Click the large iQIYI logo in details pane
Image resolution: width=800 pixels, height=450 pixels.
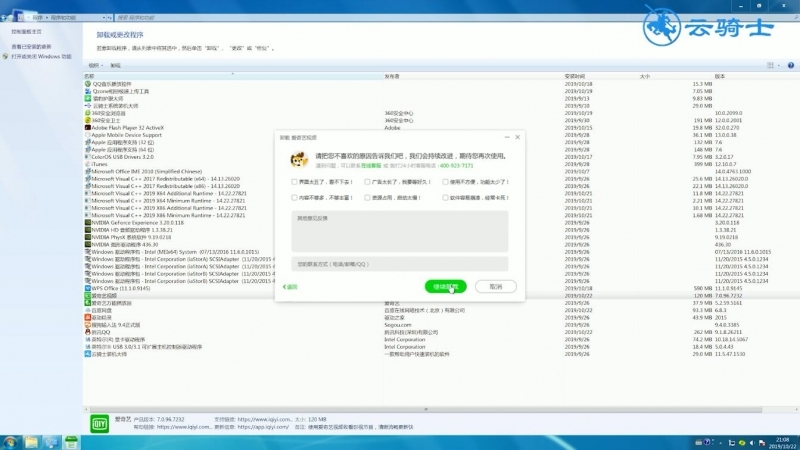pyautogui.click(x=99, y=423)
